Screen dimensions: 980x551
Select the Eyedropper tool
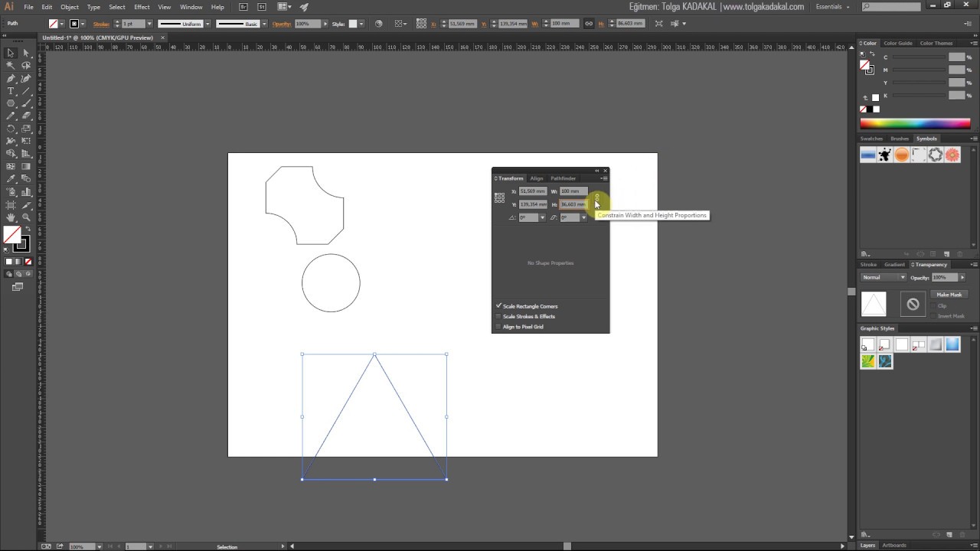pyautogui.click(x=11, y=178)
